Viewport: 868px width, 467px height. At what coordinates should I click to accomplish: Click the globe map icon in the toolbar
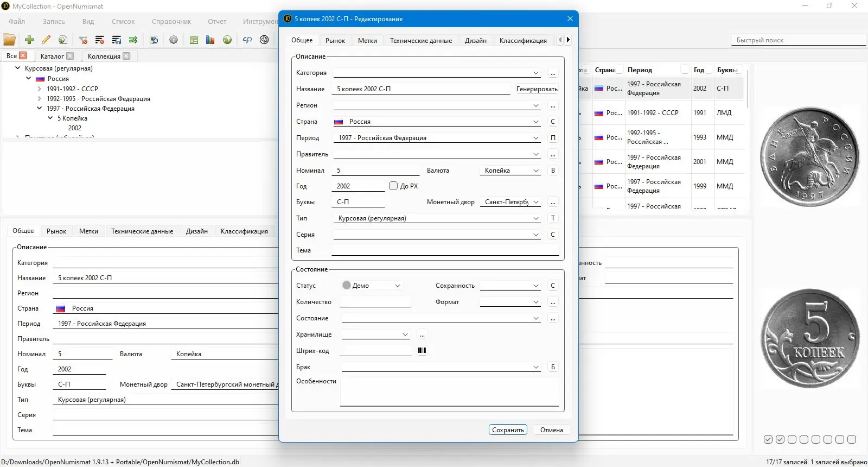pos(227,40)
